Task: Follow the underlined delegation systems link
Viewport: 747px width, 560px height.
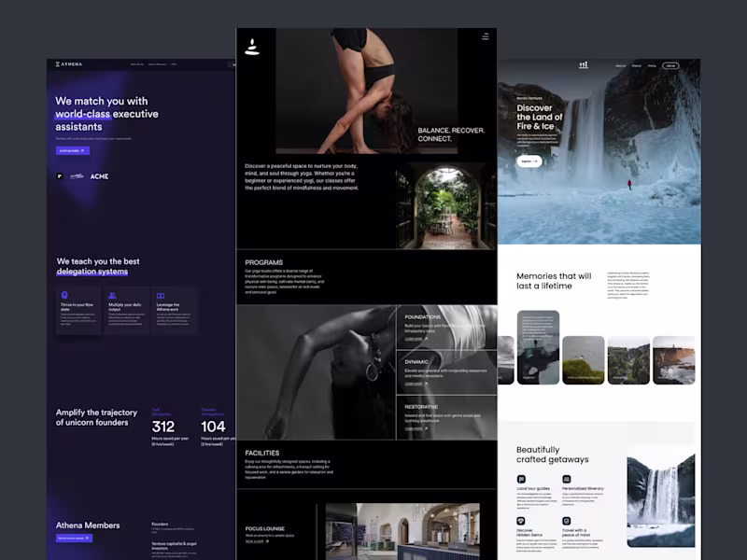Action: 93,272
